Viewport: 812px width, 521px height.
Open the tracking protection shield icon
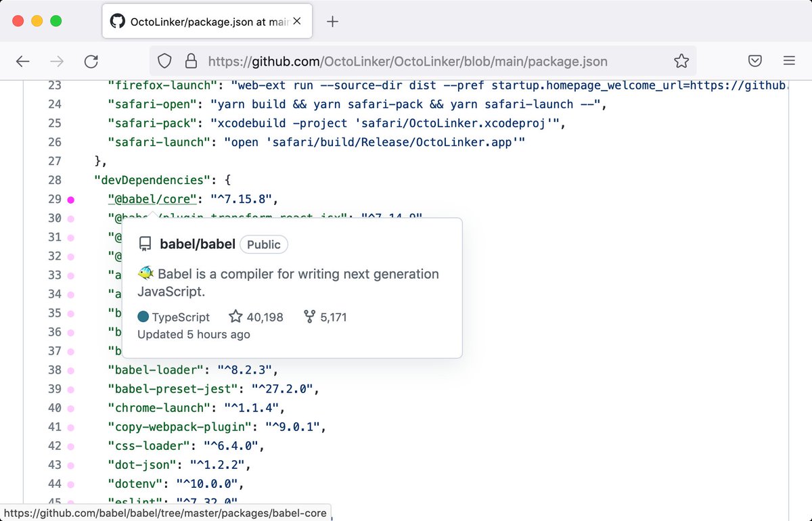[165, 62]
